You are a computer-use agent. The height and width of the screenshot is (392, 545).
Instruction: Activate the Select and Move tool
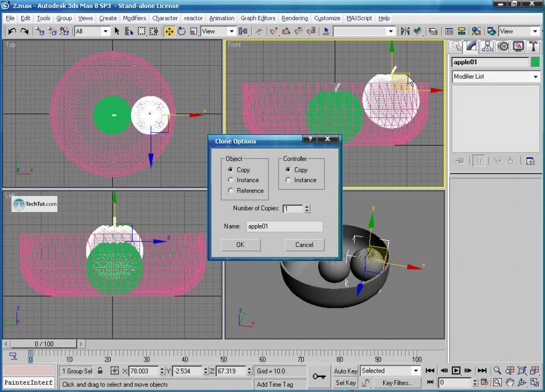(x=169, y=32)
